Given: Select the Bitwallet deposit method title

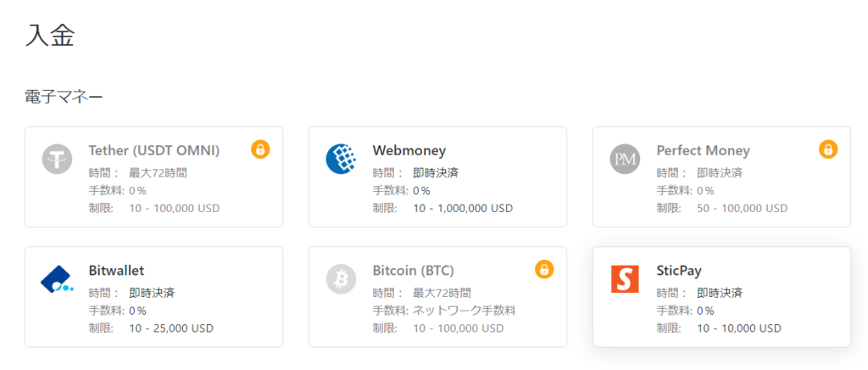Looking at the screenshot, I should [116, 271].
